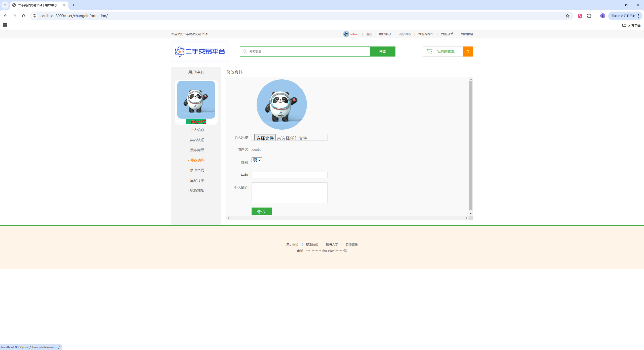
Task: View site information icon in address bar
Action: pos(34,16)
